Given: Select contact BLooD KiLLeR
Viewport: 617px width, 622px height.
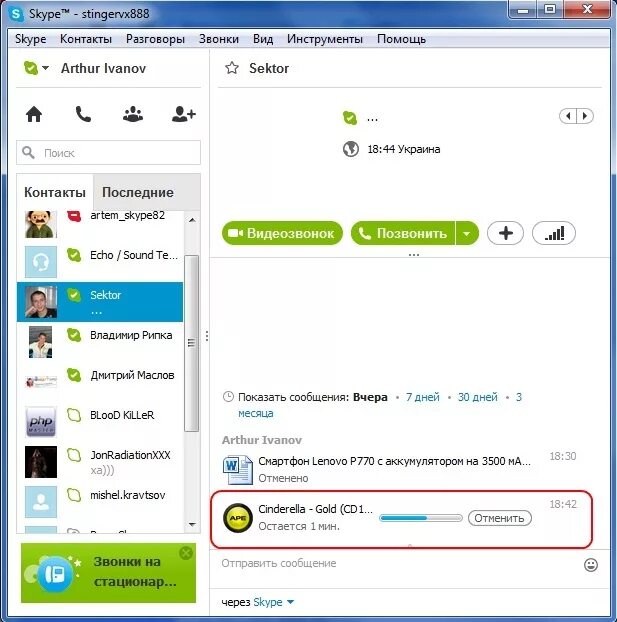Looking at the screenshot, I should [x=100, y=422].
